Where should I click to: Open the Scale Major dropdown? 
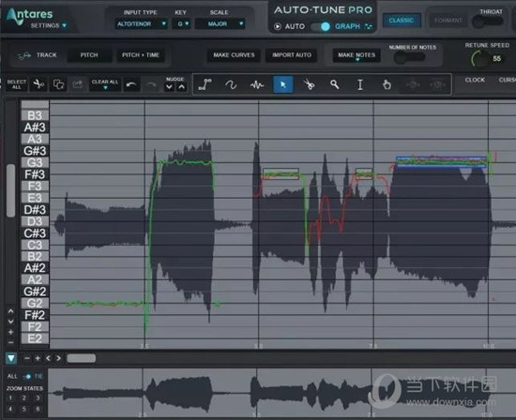point(220,24)
